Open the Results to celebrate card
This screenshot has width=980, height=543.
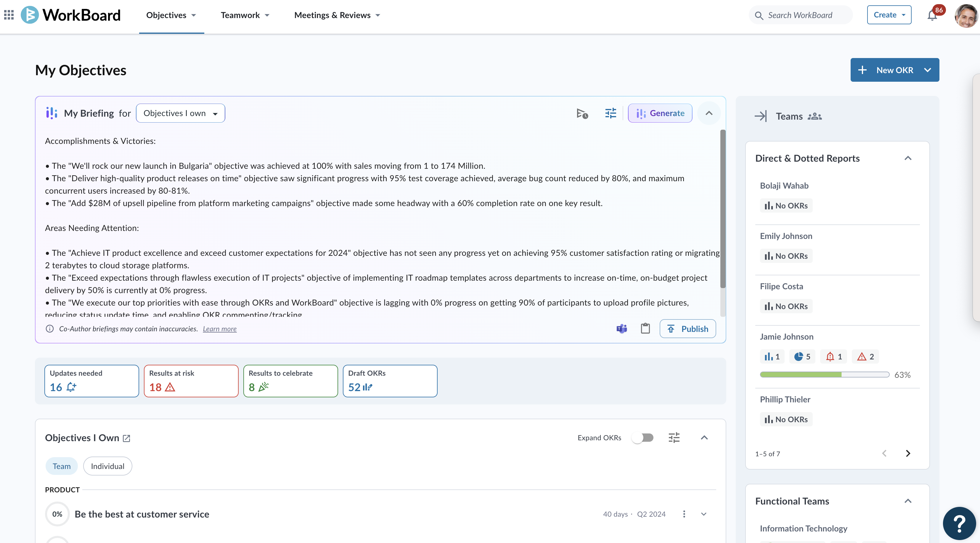[290, 381]
